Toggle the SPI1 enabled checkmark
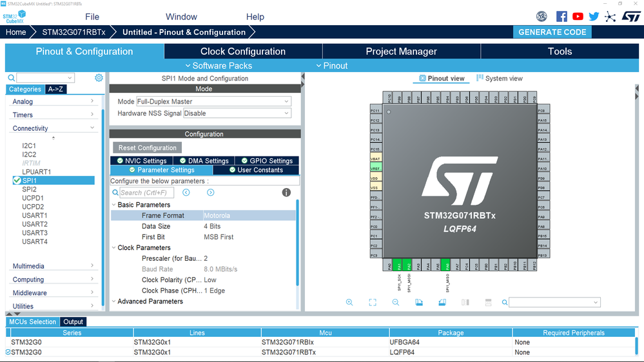 click(x=17, y=180)
